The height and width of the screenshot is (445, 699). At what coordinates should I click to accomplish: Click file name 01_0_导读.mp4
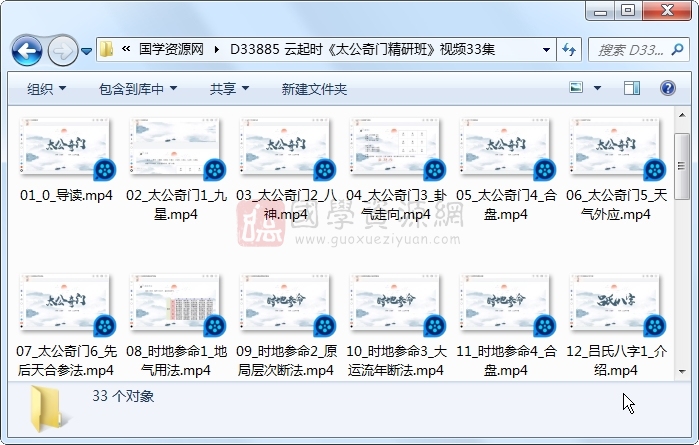pos(66,195)
